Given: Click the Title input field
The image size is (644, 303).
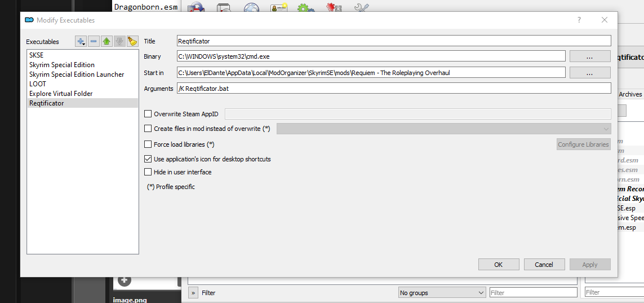Looking at the screenshot, I should tap(393, 41).
